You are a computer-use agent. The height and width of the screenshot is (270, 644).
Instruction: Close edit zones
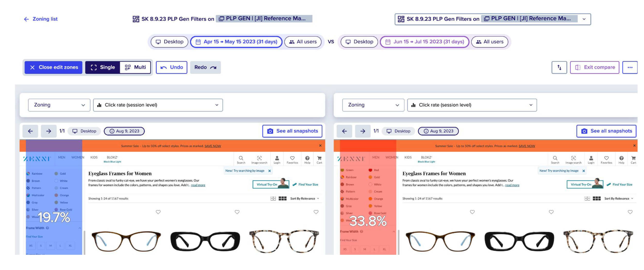coord(53,67)
